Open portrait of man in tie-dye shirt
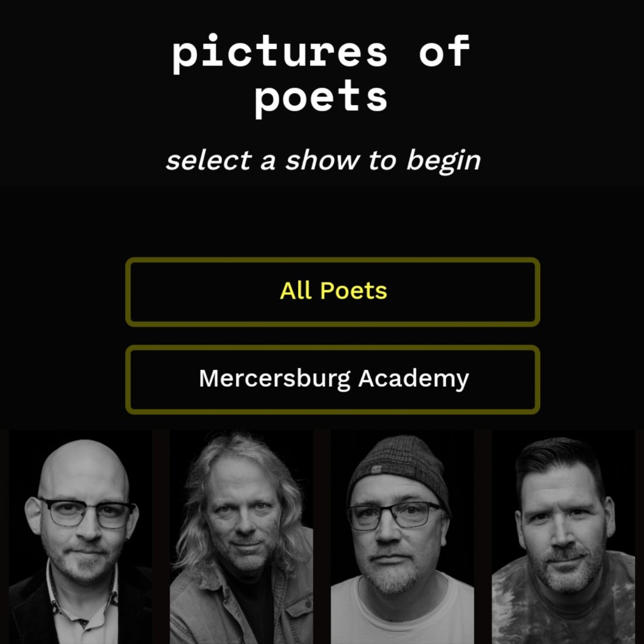 click(563, 537)
